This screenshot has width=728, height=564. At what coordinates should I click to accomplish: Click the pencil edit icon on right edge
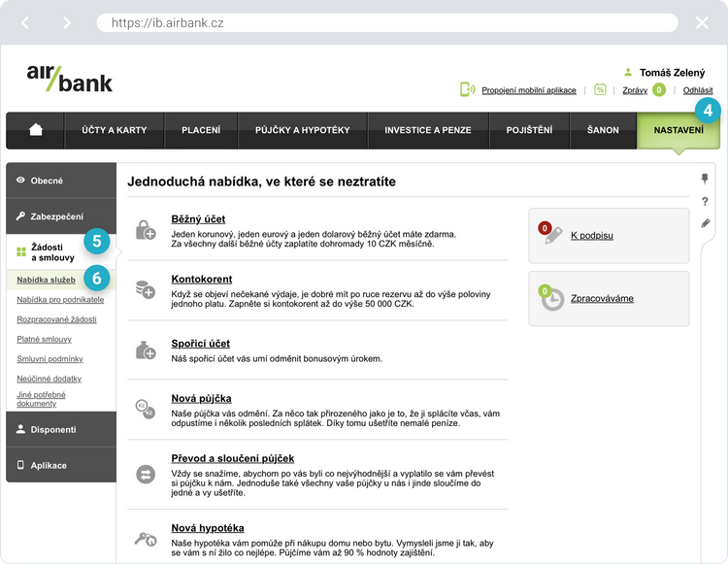click(705, 223)
